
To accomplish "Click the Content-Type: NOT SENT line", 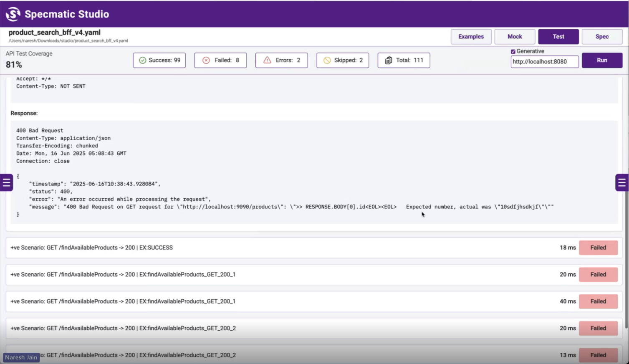I will click(51, 86).
